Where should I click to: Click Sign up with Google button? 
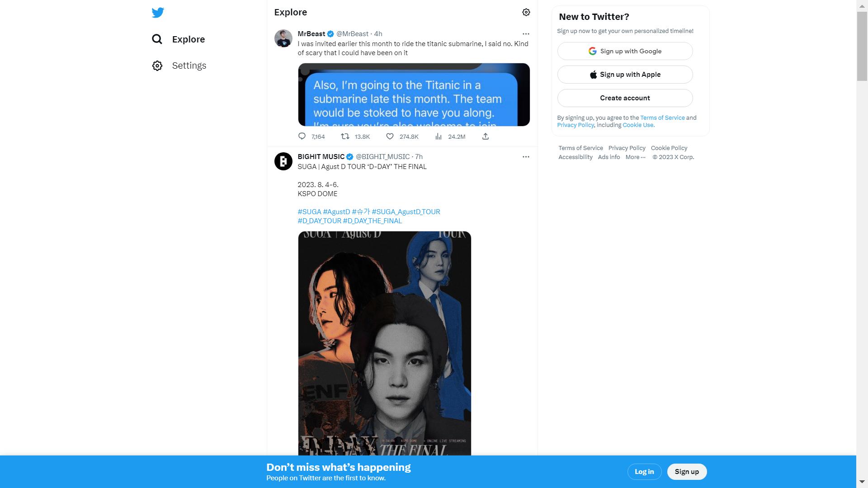point(625,51)
